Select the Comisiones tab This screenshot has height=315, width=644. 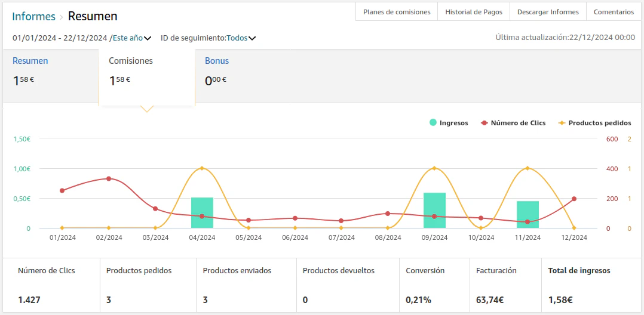(x=131, y=61)
